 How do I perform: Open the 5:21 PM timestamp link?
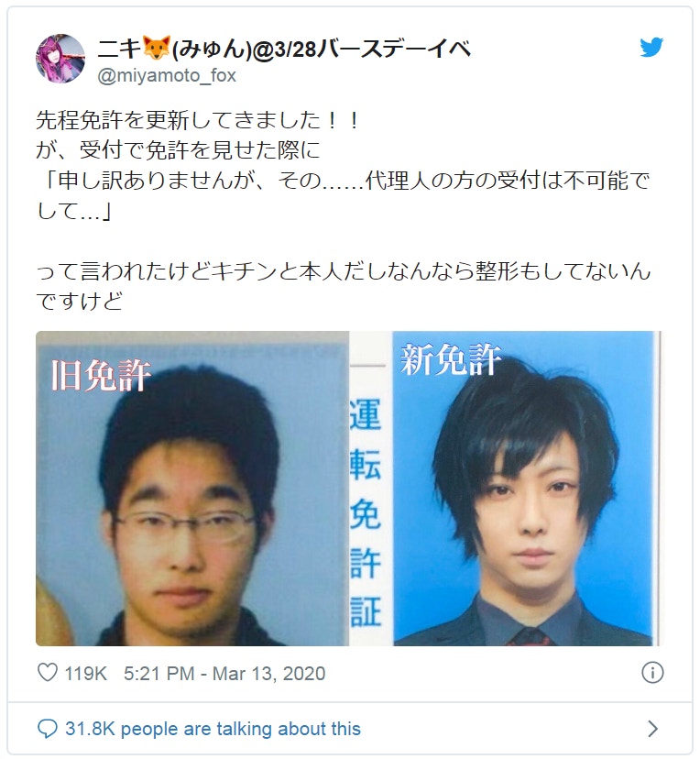[159, 674]
